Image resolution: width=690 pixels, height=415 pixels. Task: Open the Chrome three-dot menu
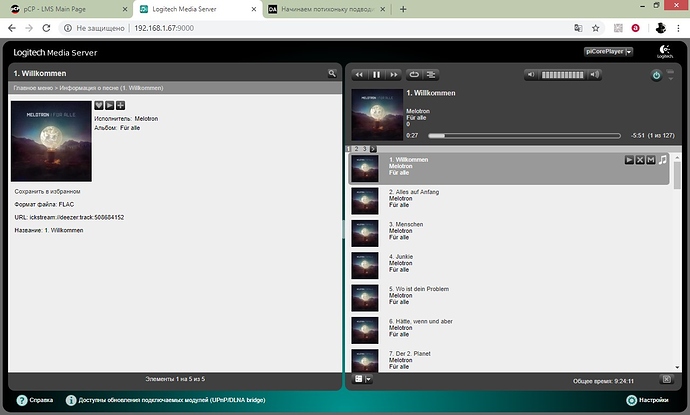click(x=678, y=28)
